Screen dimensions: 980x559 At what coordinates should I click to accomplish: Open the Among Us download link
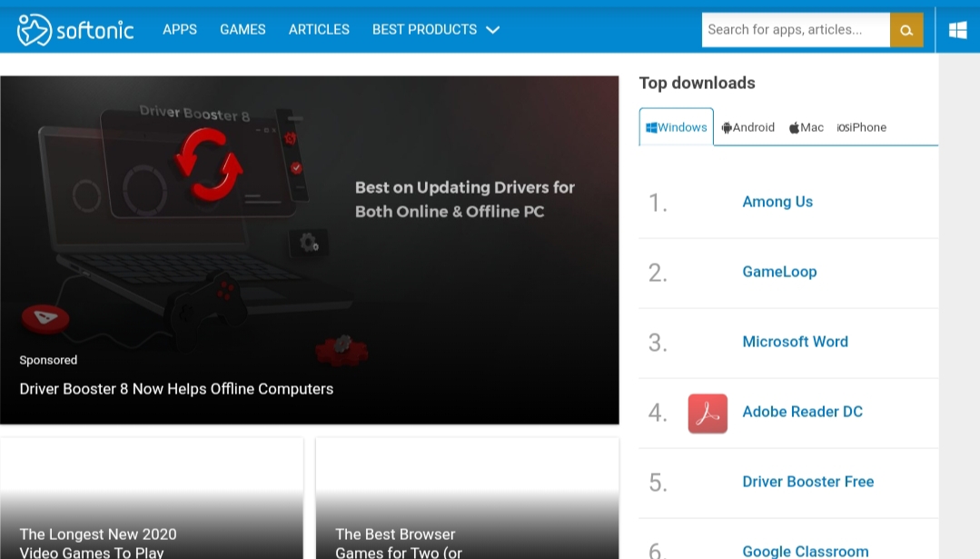click(777, 202)
